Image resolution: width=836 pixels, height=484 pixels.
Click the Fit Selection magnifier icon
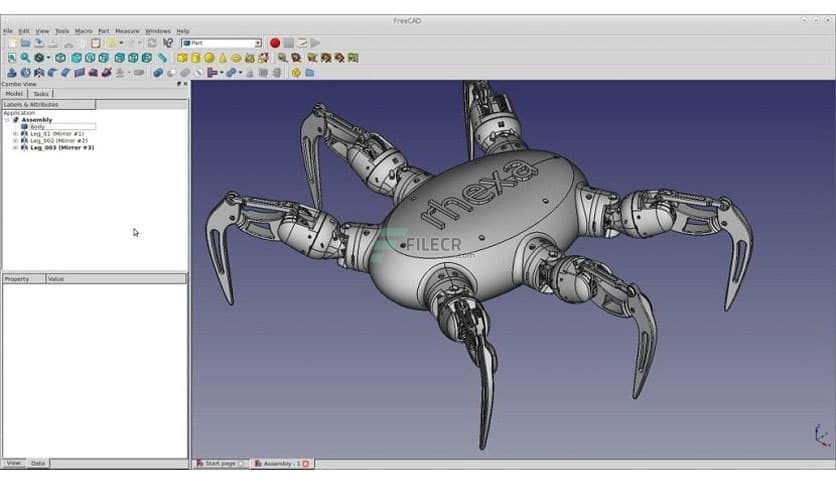click(26, 58)
